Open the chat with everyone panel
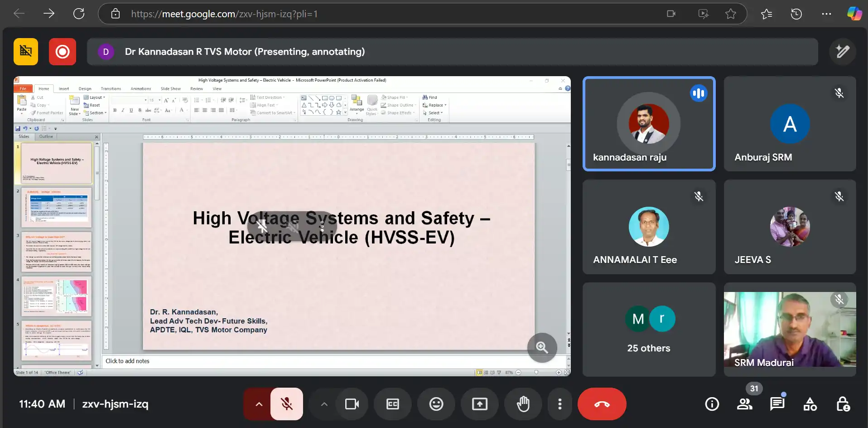Viewport: 868px width, 428px height. (x=777, y=404)
